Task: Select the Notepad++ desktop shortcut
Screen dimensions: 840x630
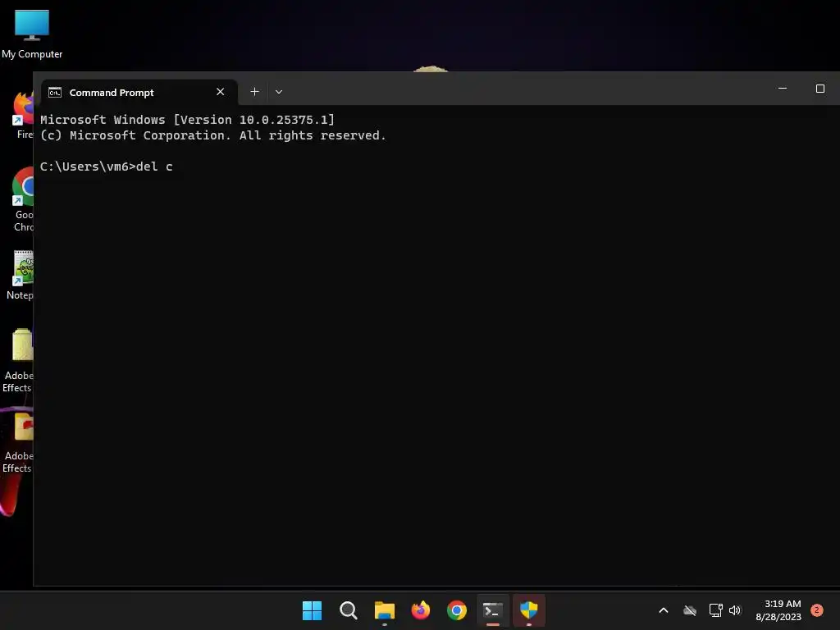Action: (x=21, y=276)
